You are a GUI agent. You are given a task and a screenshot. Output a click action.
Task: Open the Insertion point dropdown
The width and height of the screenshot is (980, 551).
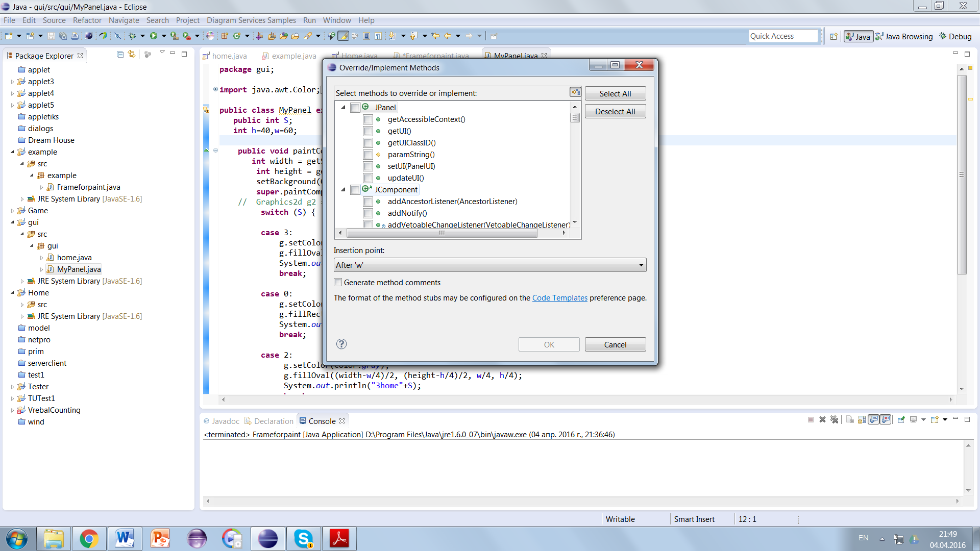point(490,265)
